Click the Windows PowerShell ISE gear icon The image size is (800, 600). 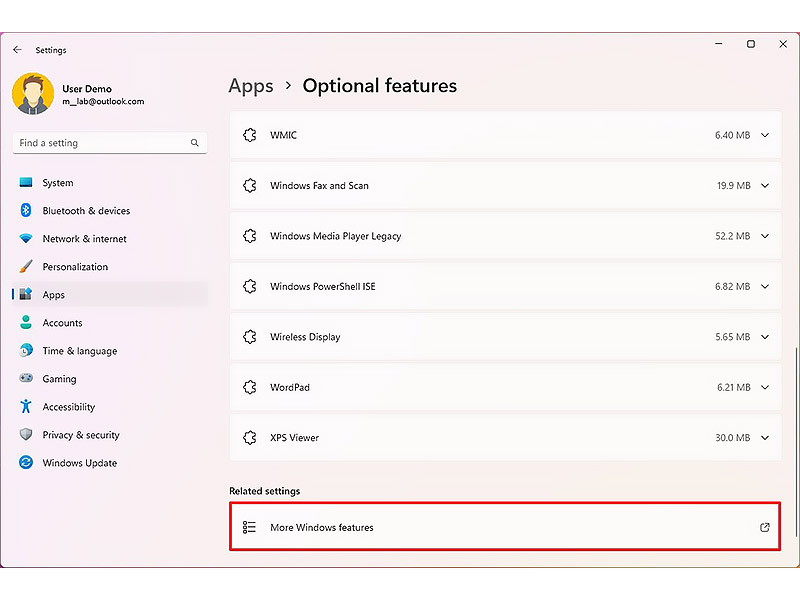tap(250, 287)
